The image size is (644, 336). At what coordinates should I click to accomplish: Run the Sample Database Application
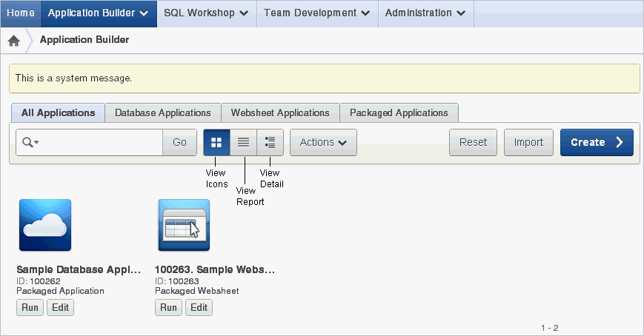pyautogui.click(x=30, y=308)
